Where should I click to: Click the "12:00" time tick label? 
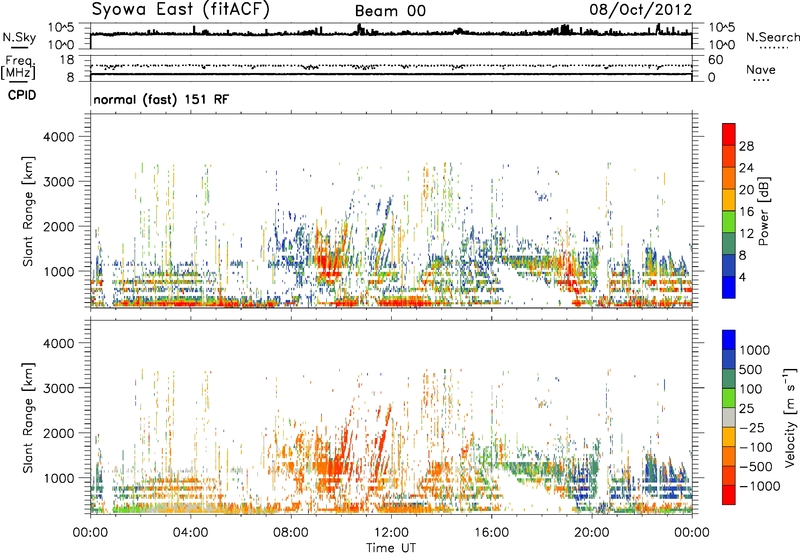tap(391, 533)
